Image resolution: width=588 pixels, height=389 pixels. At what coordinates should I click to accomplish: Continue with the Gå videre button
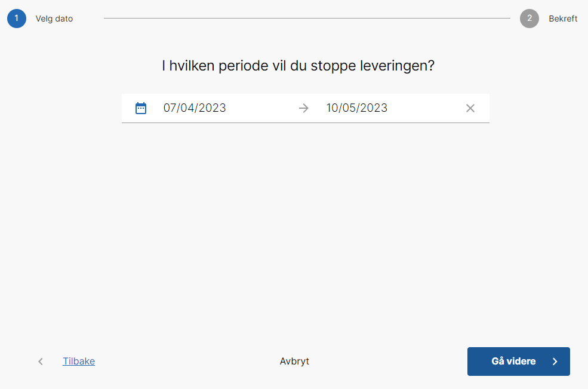[x=518, y=362]
